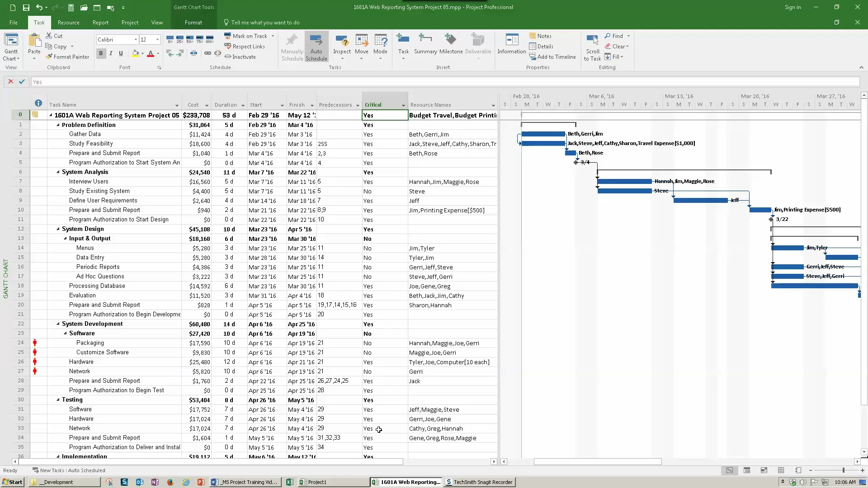This screenshot has height=488, width=868.
Task: Open the File menu
Action: click(14, 23)
